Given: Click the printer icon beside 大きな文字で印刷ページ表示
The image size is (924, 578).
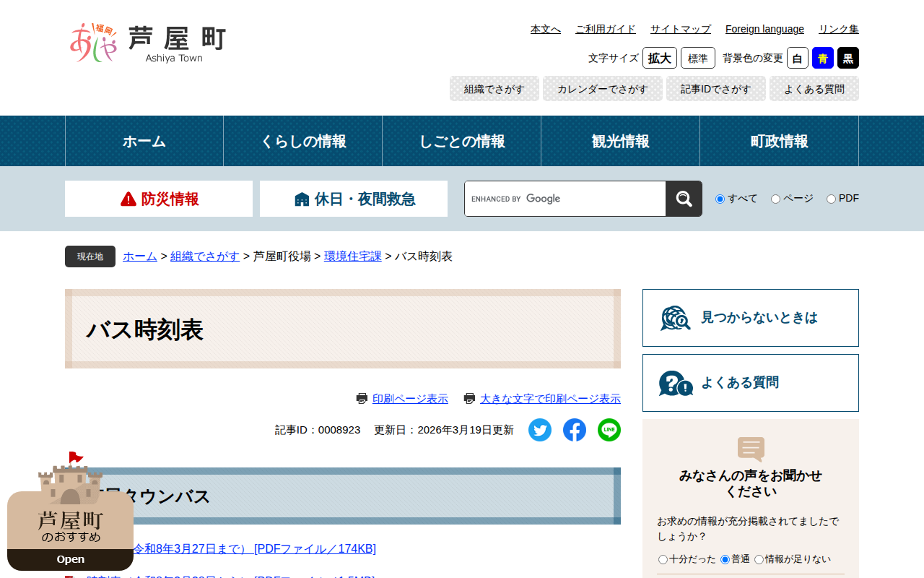Looking at the screenshot, I should [469, 399].
